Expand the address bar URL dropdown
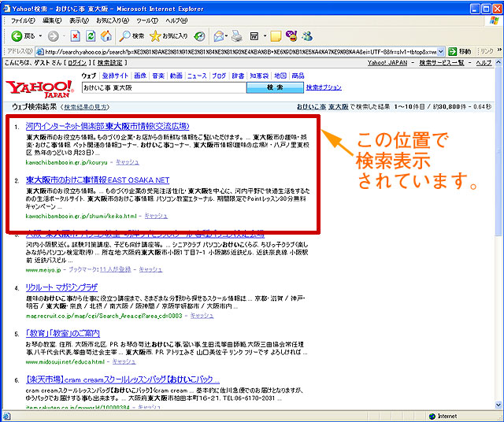Viewport: 504px width, 422px height. click(x=441, y=51)
